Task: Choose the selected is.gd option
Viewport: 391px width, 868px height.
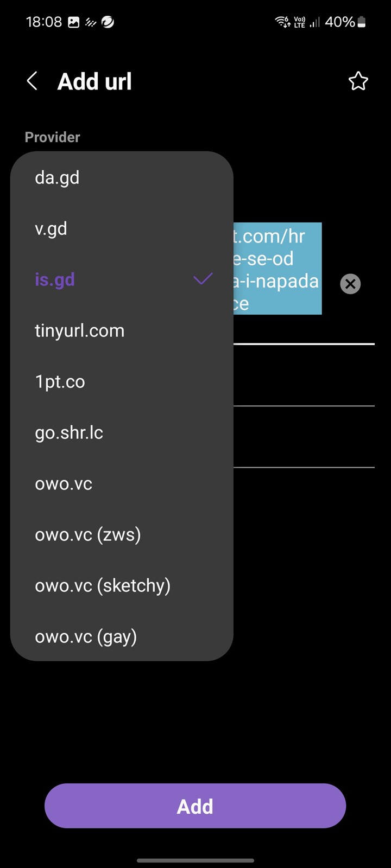Action: [x=122, y=279]
